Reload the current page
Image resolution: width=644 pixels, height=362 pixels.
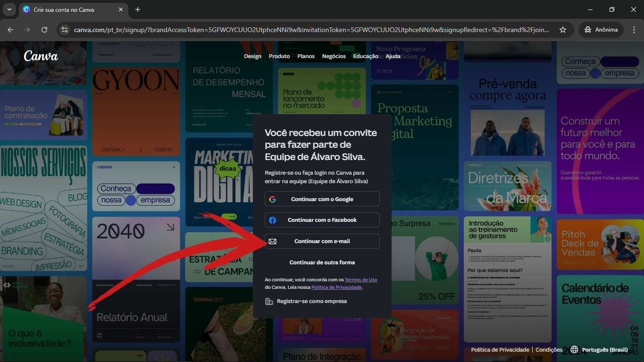pyautogui.click(x=44, y=30)
